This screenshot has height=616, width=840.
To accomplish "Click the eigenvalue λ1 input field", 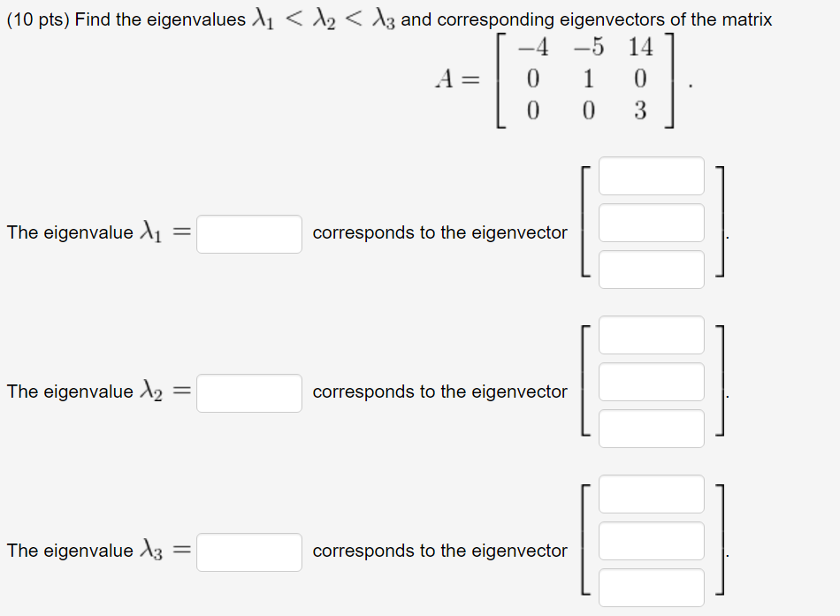I will point(248,233).
